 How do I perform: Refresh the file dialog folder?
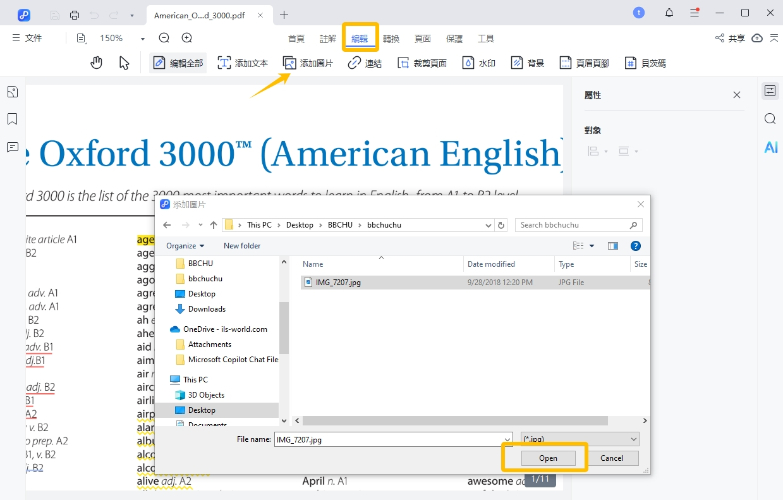pyautogui.click(x=501, y=225)
